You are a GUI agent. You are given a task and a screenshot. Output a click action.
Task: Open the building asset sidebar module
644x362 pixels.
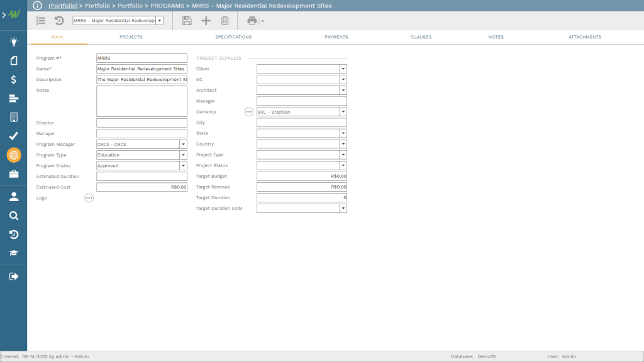click(14, 117)
